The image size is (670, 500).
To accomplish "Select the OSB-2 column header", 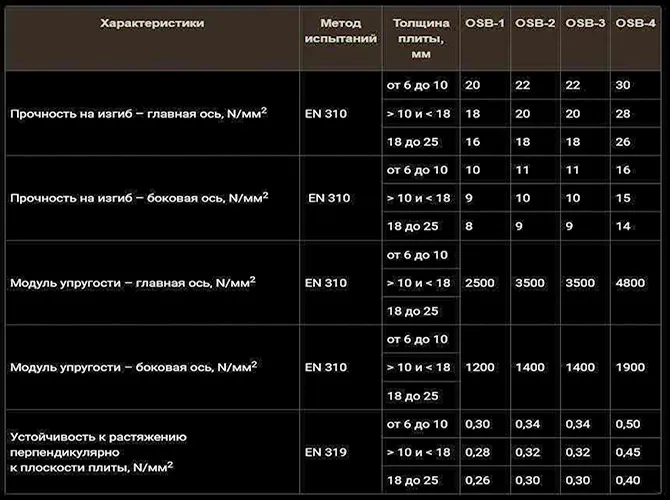I will point(535,23).
